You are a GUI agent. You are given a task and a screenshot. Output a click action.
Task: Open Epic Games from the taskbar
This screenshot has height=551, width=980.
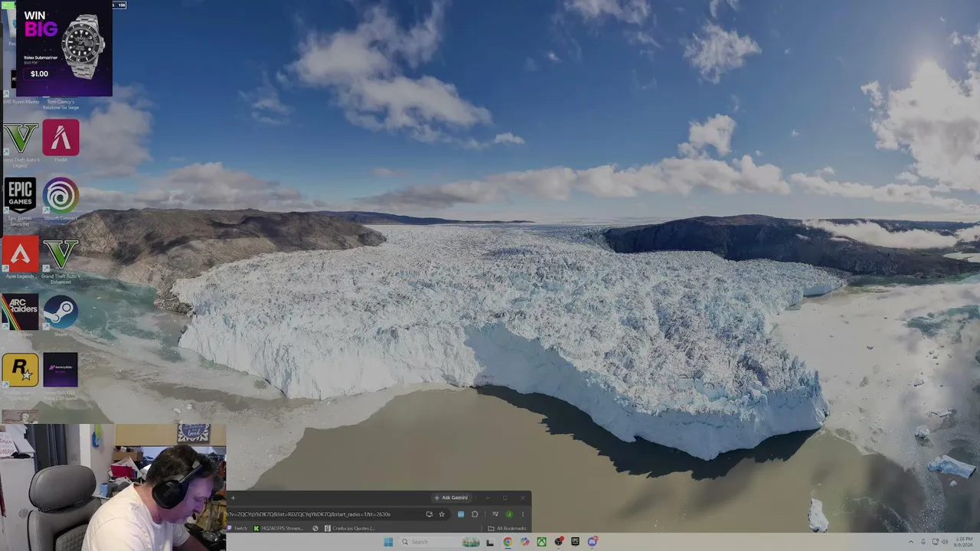click(x=575, y=542)
